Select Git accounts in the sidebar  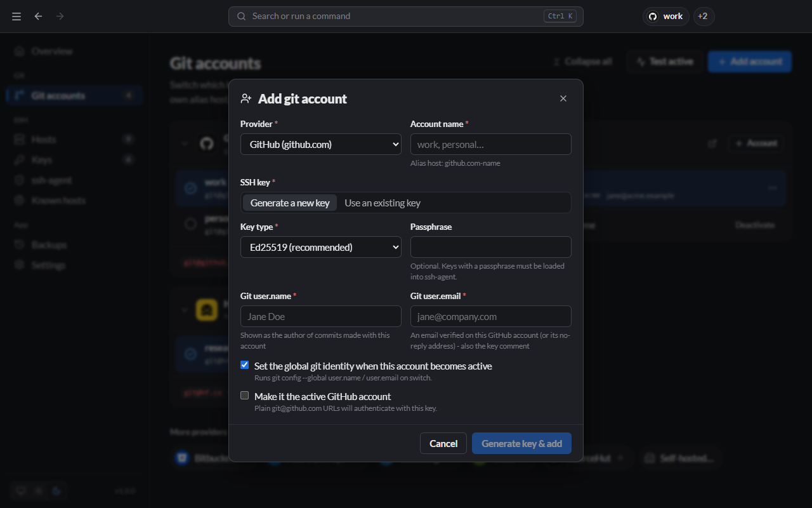[74, 96]
